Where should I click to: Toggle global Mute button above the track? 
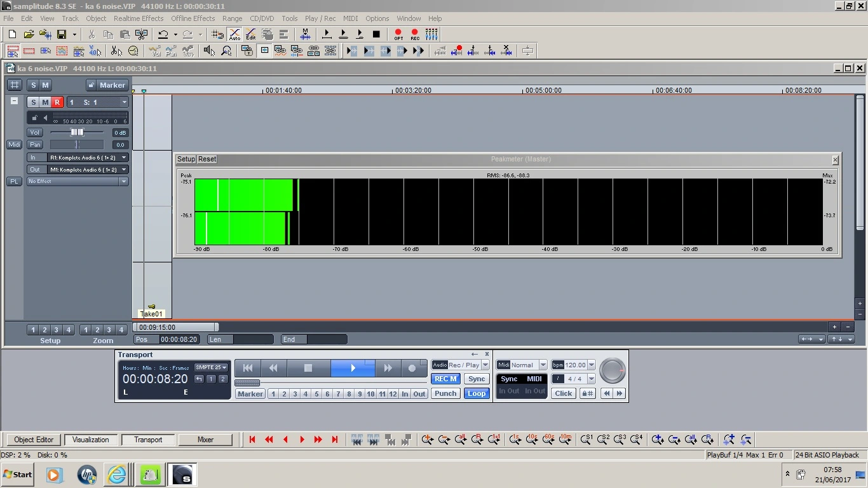click(45, 85)
